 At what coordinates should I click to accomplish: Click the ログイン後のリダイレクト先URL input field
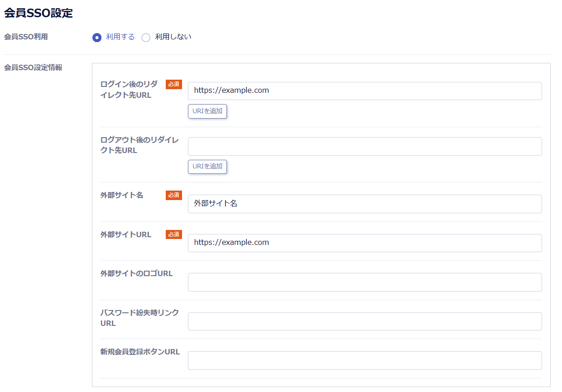(x=365, y=91)
